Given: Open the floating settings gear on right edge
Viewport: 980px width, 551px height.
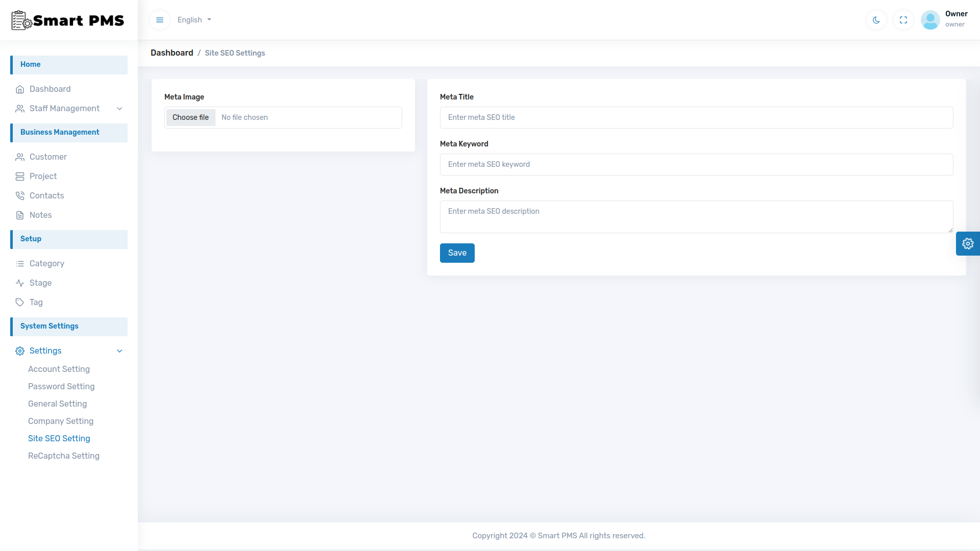Looking at the screenshot, I should pyautogui.click(x=968, y=243).
